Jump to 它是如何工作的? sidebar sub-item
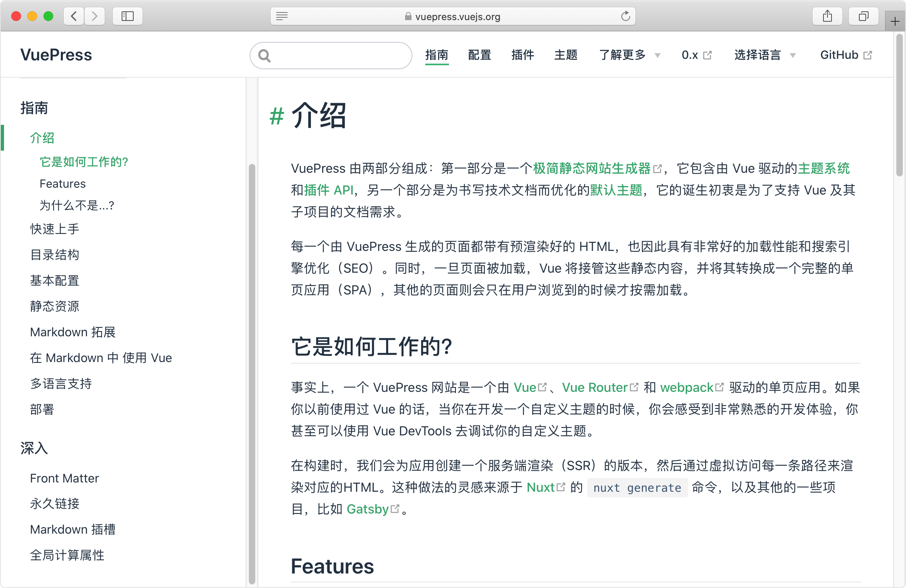Screen dimensions: 906x588 point(84,162)
